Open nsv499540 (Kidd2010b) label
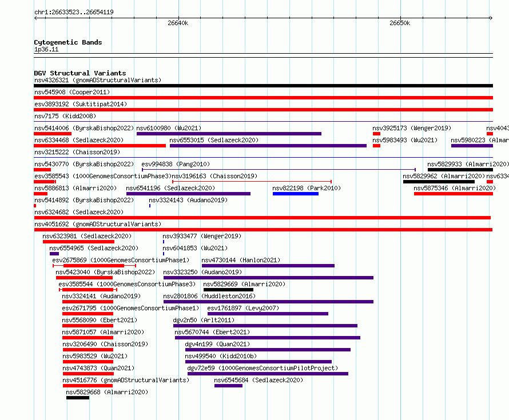Screen dimensions: 509x420 [x=221, y=356]
